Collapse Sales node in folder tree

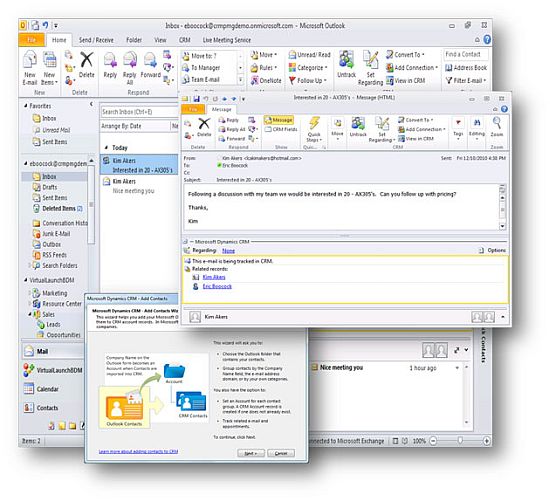coord(30,314)
